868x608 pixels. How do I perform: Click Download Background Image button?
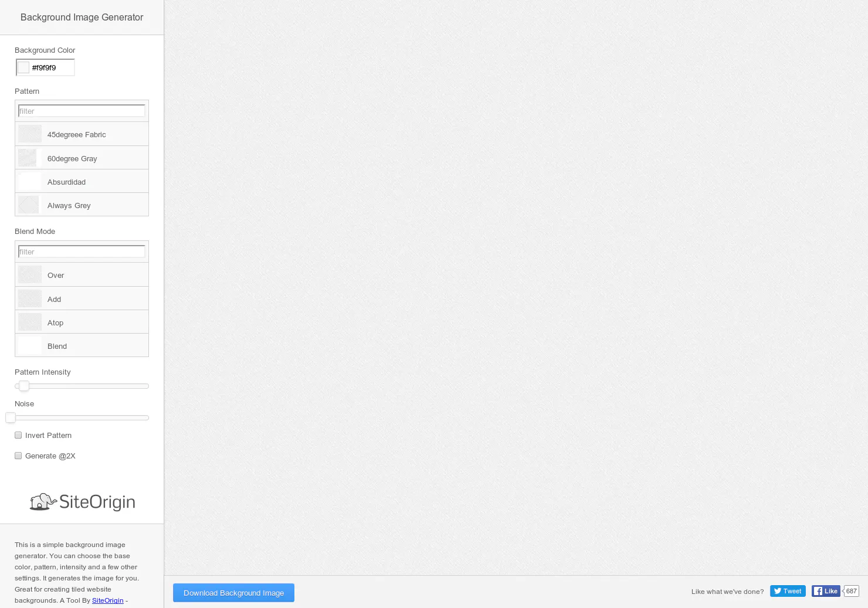point(233,593)
